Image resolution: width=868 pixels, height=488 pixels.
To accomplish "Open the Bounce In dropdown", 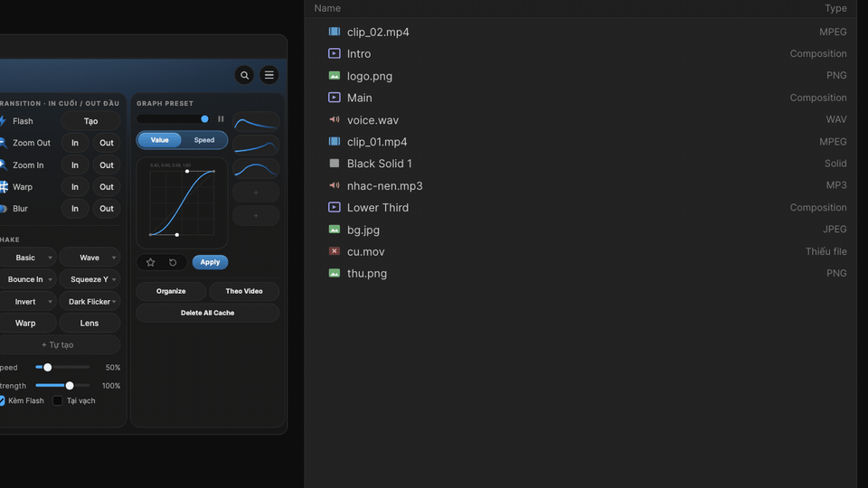I will click(27, 279).
